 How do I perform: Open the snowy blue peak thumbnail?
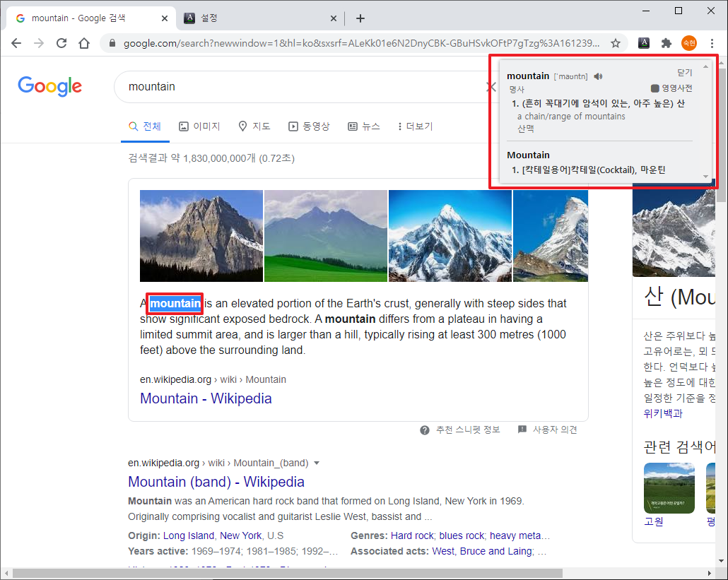coord(450,236)
